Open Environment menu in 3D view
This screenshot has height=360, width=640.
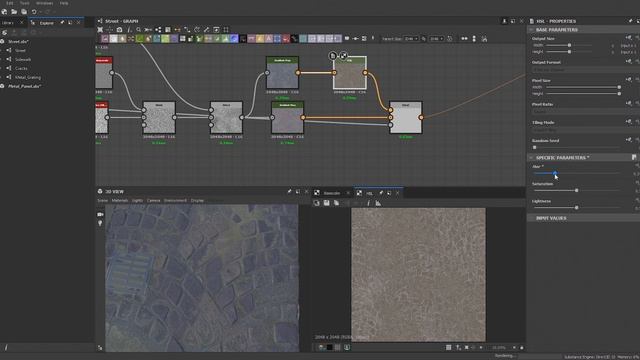175,200
